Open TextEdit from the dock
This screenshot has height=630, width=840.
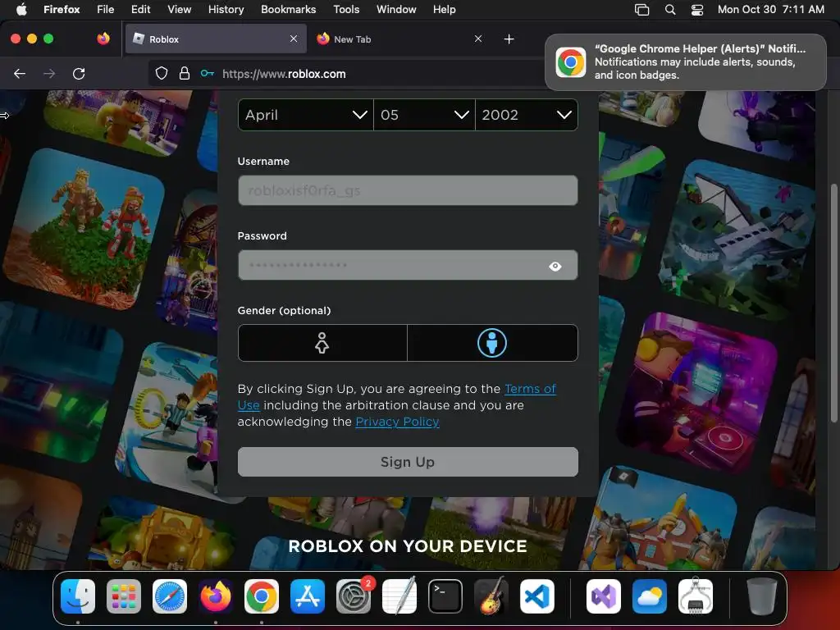point(399,596)
